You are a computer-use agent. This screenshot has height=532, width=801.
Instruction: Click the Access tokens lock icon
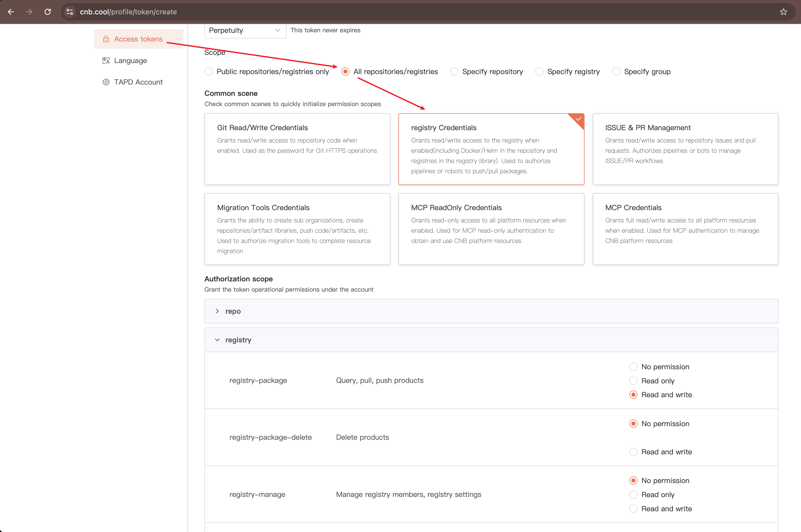coord(106,39)
